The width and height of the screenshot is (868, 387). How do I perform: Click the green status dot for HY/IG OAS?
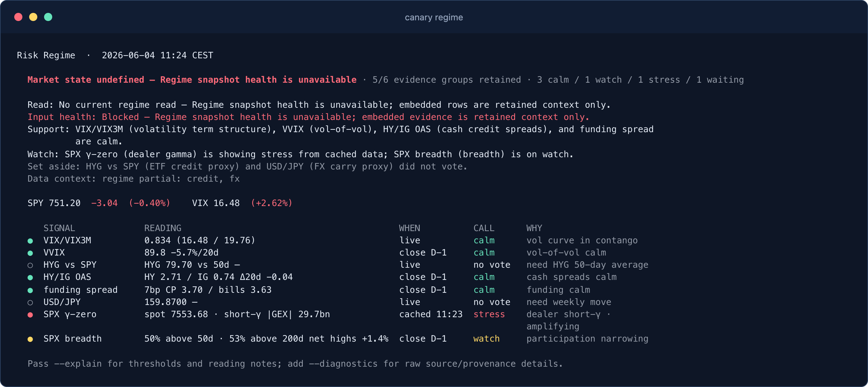click(30, 278)
